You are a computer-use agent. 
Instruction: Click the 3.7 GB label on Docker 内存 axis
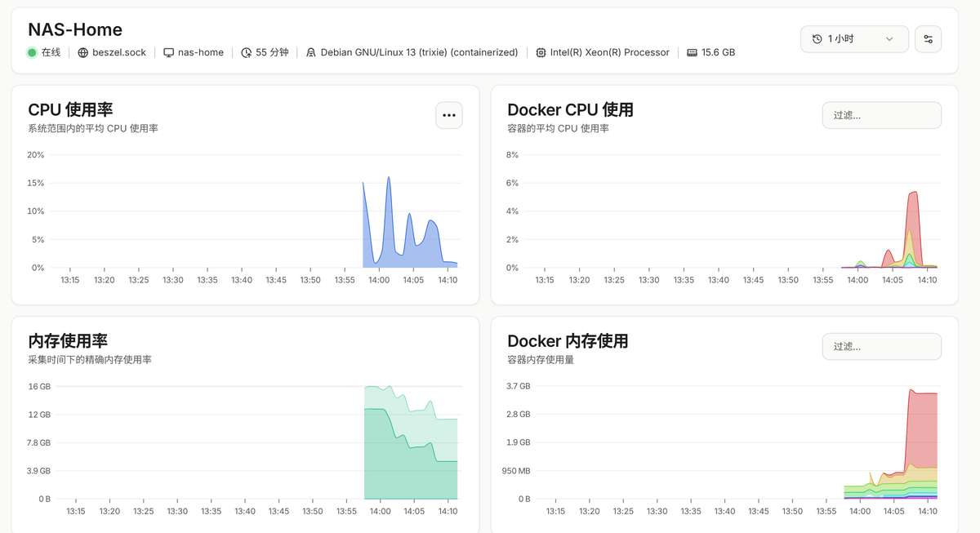pos(518,386)
